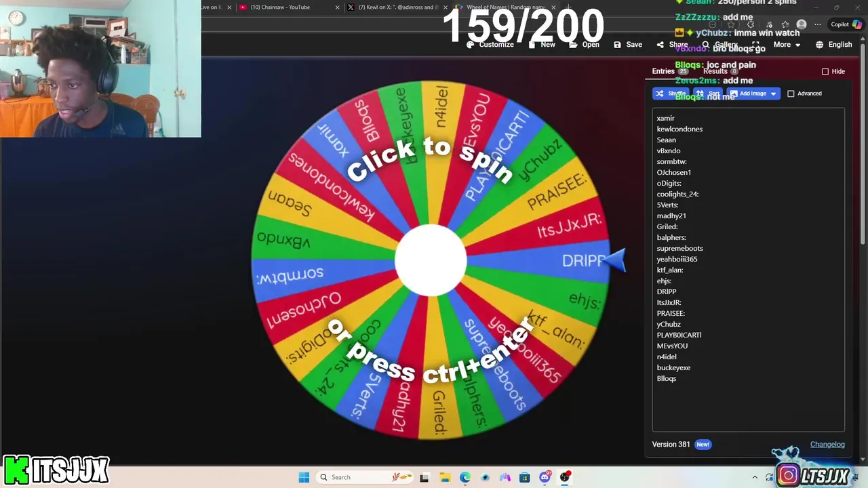This screenshot has width=868, height=488.
Task: Open a saved wheel via Open
Action: point(584,44)
